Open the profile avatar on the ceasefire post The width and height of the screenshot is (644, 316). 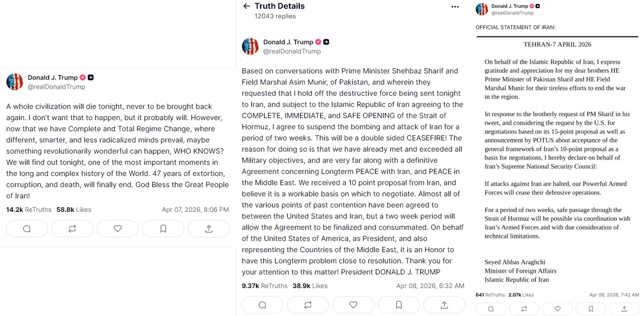point(250,47)
